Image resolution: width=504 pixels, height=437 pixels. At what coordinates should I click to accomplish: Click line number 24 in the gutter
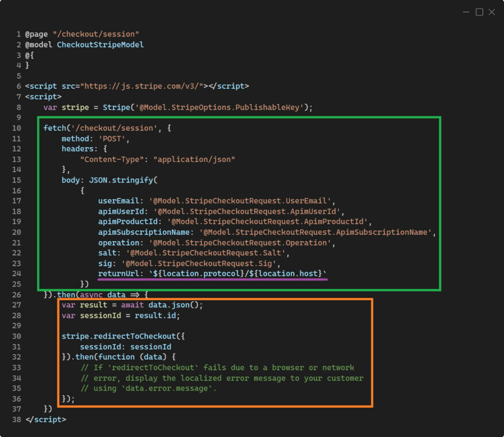18,274
